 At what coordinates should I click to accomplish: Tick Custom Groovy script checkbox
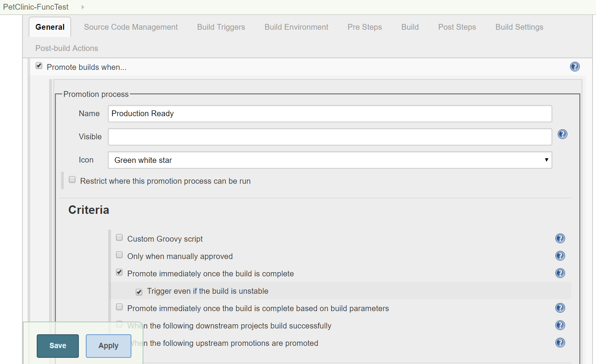click(119, 237)
